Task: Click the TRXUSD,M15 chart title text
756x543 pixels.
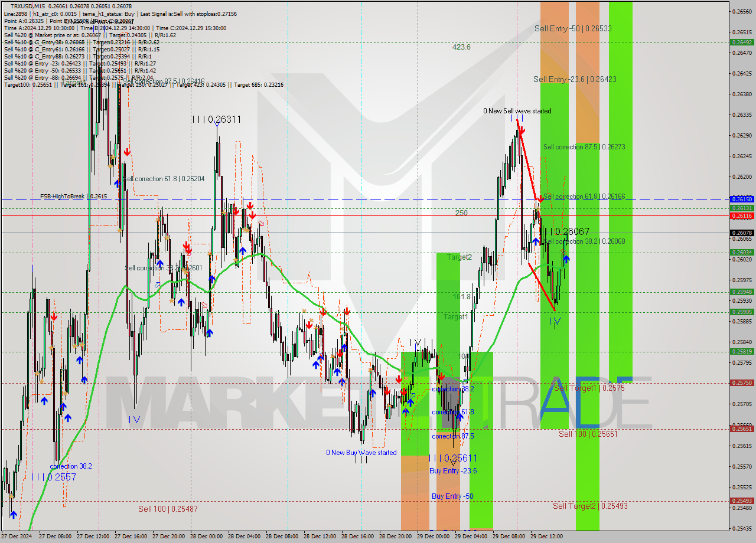Action: [28, 5]
